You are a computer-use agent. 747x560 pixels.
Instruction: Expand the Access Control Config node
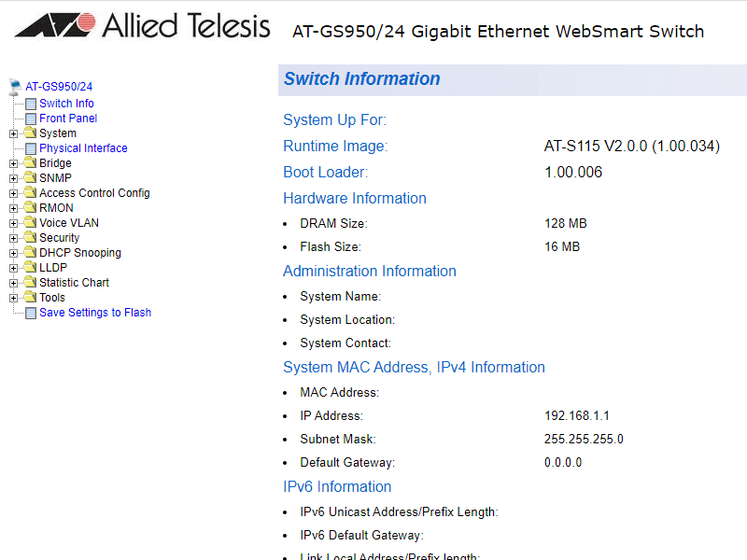click(x=13, y=193)
